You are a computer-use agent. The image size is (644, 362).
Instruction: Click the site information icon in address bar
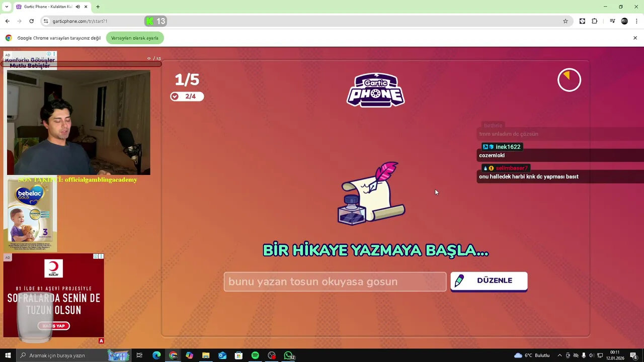point(46,21)
